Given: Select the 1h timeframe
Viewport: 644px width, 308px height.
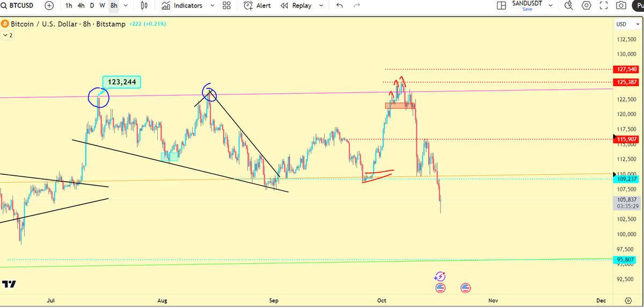Looking at the screenshot, I should 69,5.
